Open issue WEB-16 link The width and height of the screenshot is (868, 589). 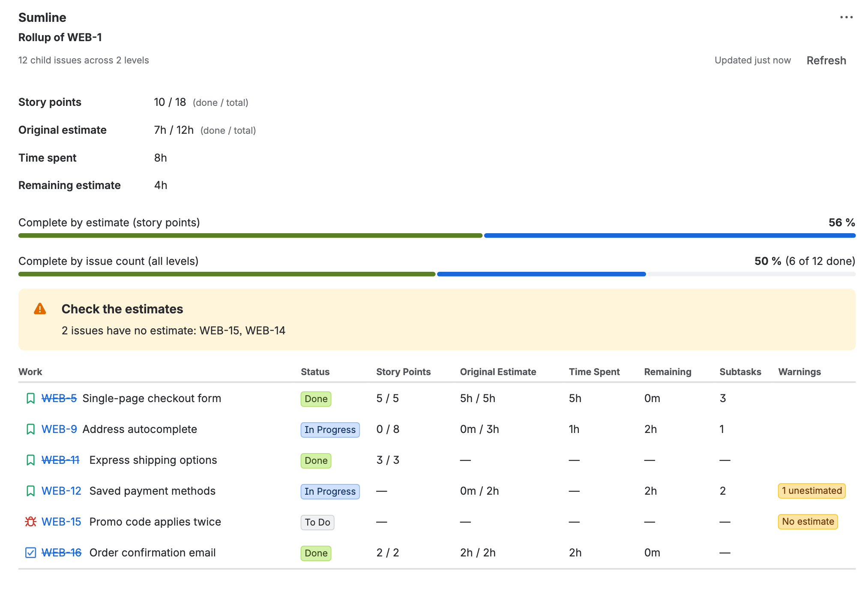point(61,553)
